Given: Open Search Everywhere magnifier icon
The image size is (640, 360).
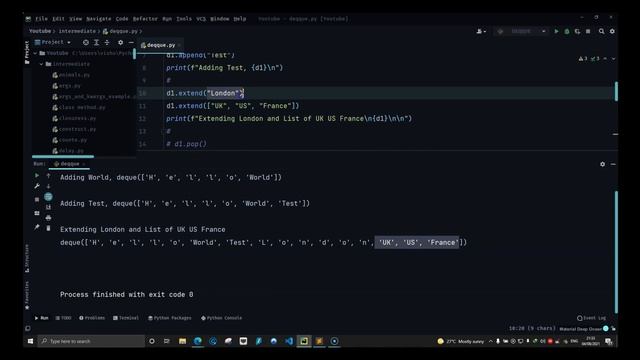Looking at the screenshot, I should point(601,31).
